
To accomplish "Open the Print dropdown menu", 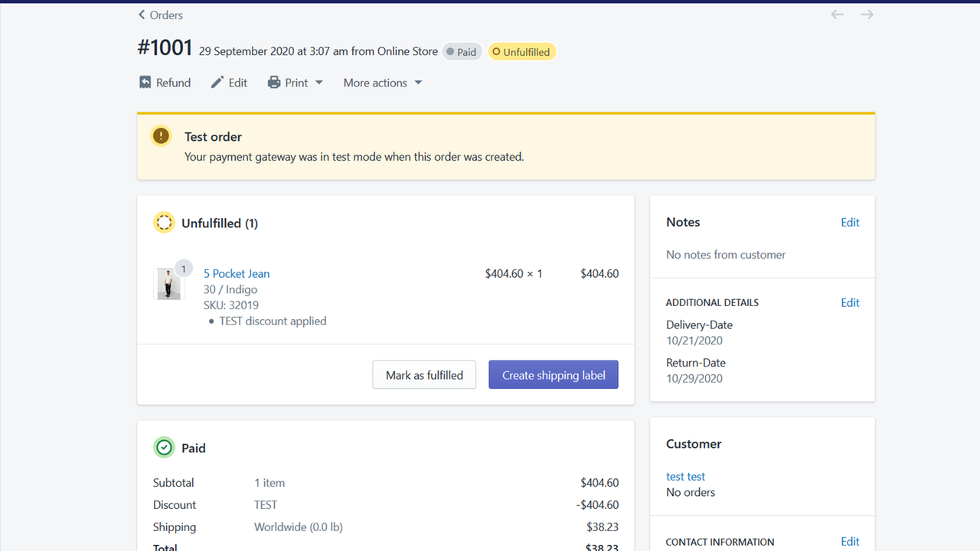I will coord(319,83).
